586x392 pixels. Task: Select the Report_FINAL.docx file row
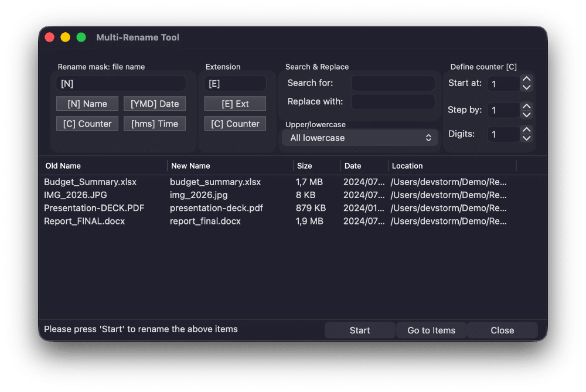(176, 221)
